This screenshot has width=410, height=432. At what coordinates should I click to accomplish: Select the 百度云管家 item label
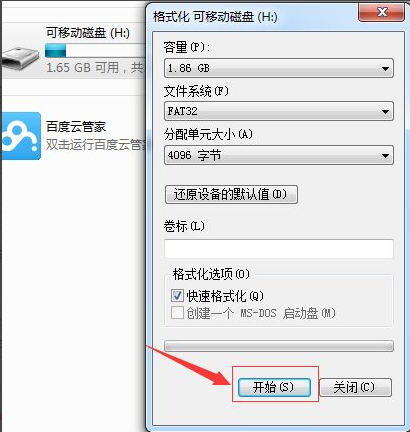(x=76, y=127)
